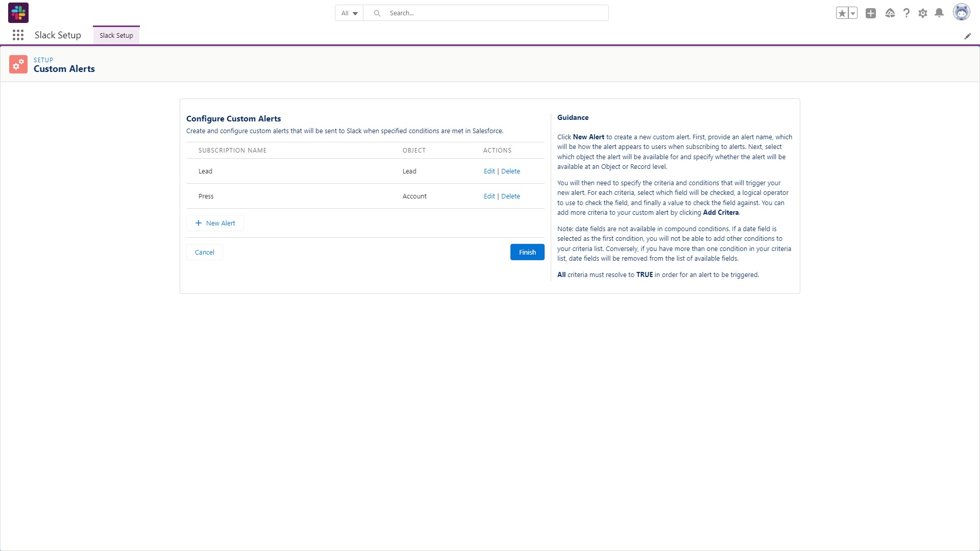Click the Actions column header
This screenshot has width=980, height=551.
[497, 151]
